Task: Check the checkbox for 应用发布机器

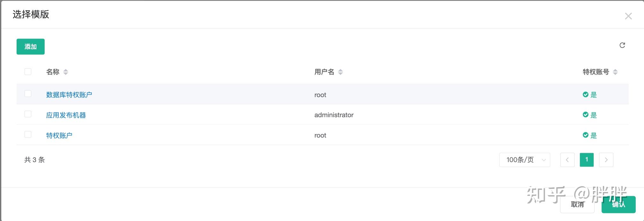Action: (x=28, y=114)
